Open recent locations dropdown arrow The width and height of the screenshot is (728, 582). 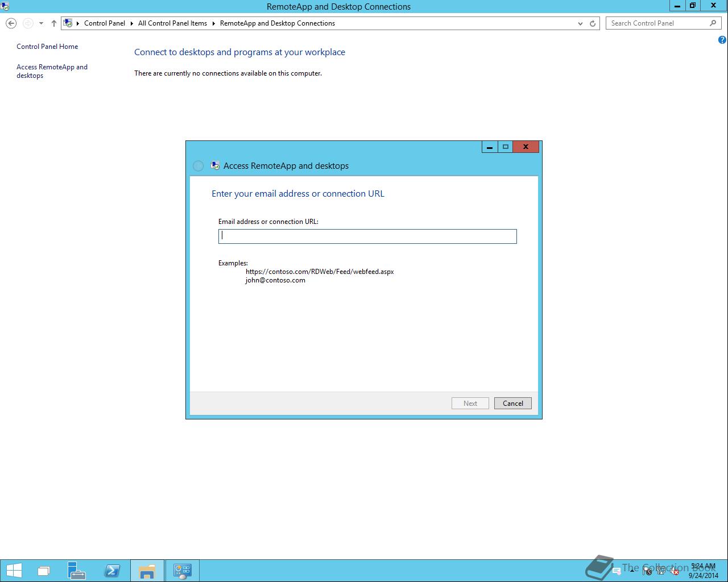[41, 23]
